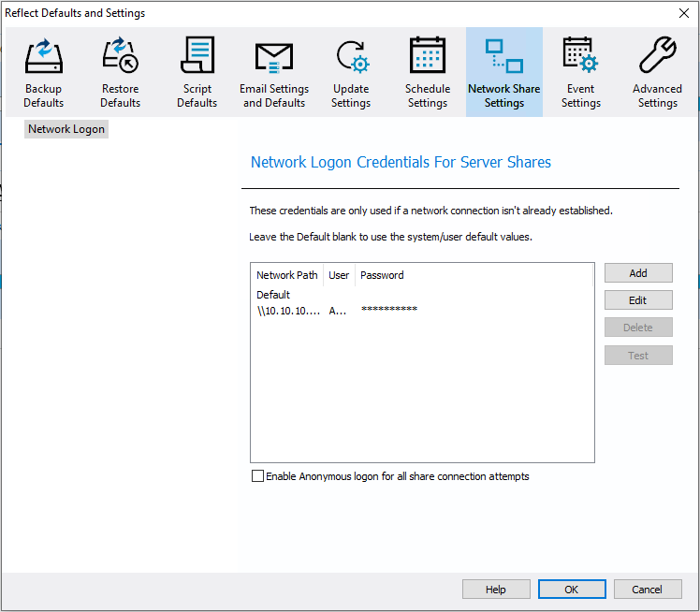Screen dimensions: 700x612
Task: Enable Anonymous logon checkbox
Action: click(x=257, y=476)
